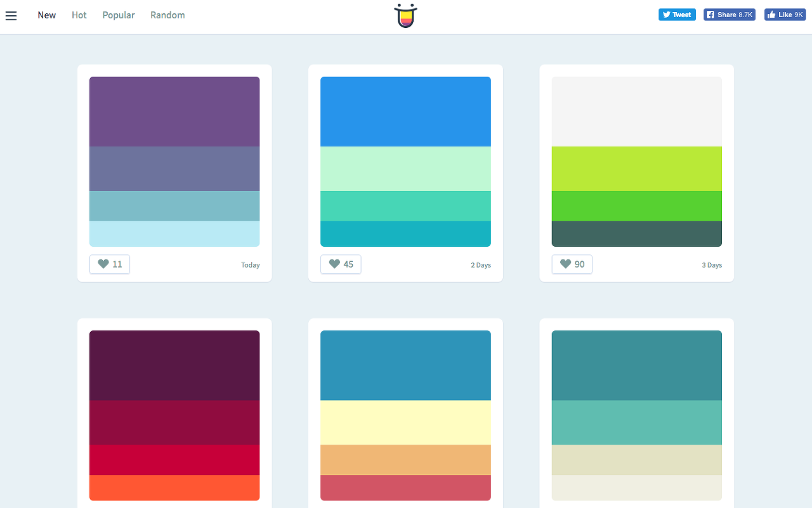The height and width of the screenshot is (508, 812).
Task: Click the "2 Days" date label
Action: [x=481, y=265]
